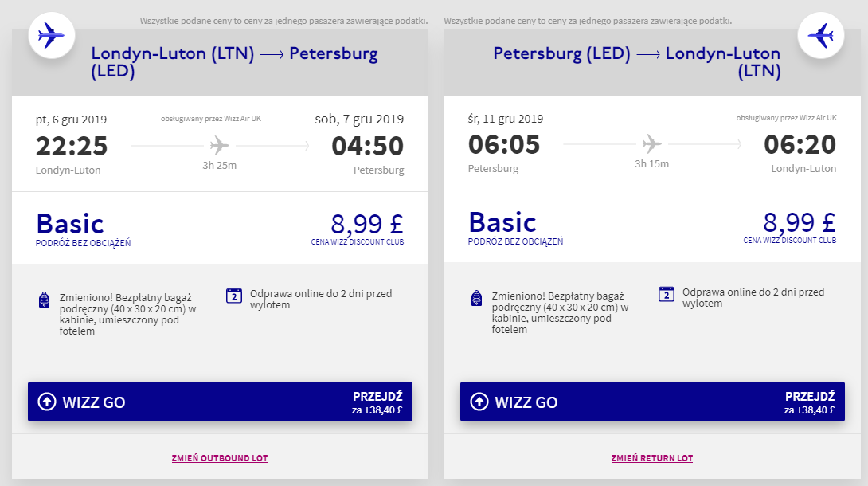This screenshot has height=486, width=868.
Task: Click the online check-in calendar icon in return card
Action: (x=667, y=294)
